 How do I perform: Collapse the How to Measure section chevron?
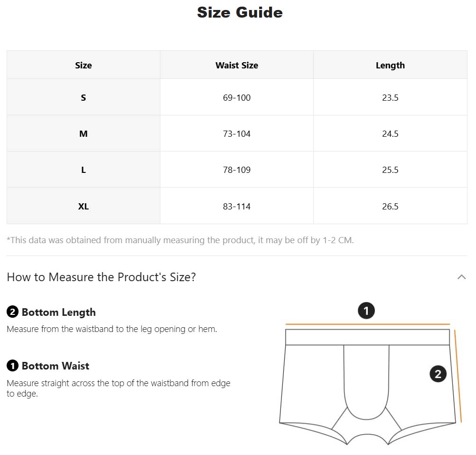pos(461,277)
